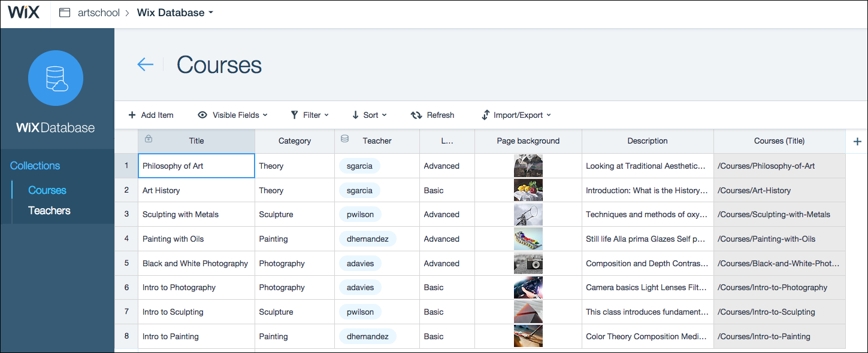Click the Visible Fields eye icon
This screenshot has height=353, width=868.
tap(202, 115)
